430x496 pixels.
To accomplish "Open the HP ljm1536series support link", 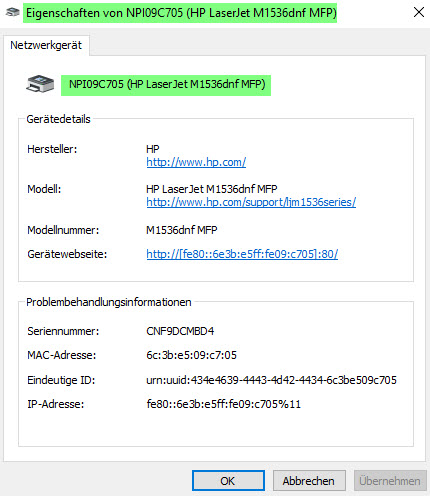I will 251,202.
